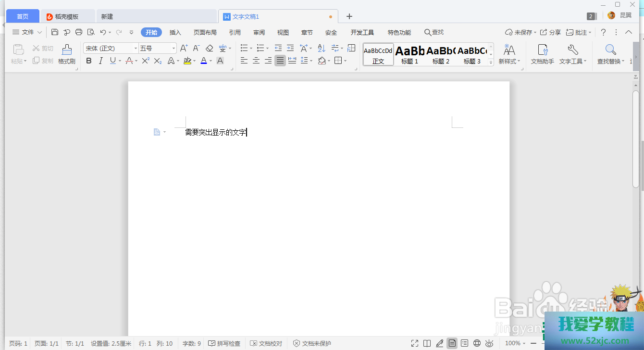Open the Find and Replace tool
This screenshot has height=350, width=644.
pos(610,54)
